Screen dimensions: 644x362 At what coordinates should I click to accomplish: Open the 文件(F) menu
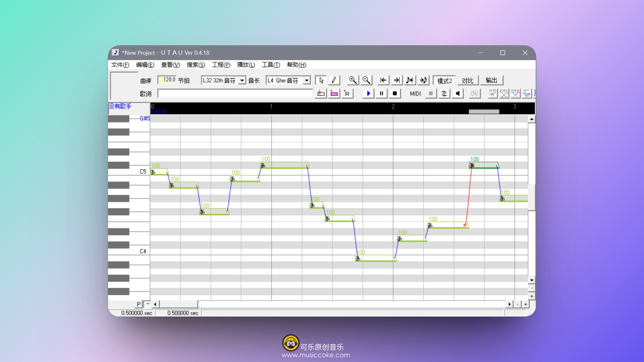coord(120,65)
